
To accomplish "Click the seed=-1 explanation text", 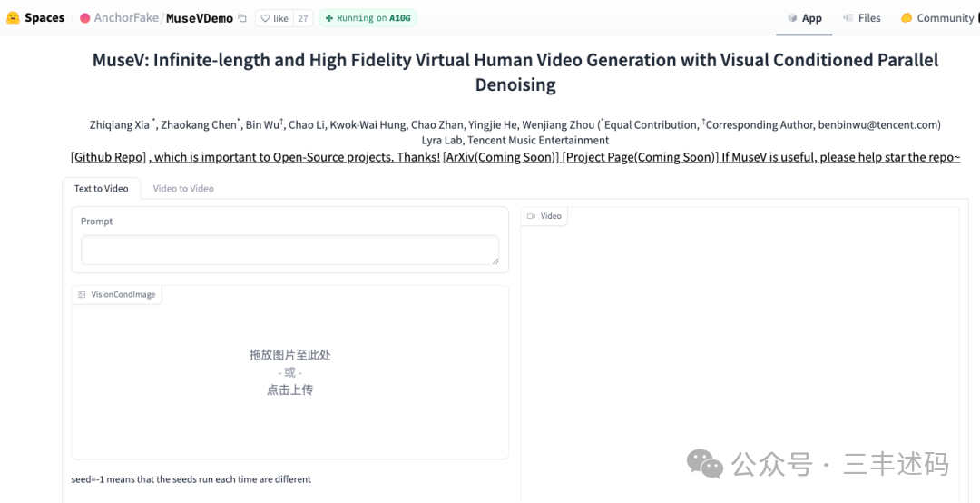I will pyautogui.click(x=191, y=479).
